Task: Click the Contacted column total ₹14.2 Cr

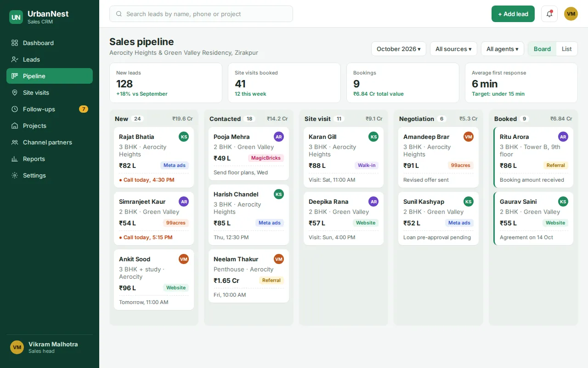Action: [x=277, y=119]
